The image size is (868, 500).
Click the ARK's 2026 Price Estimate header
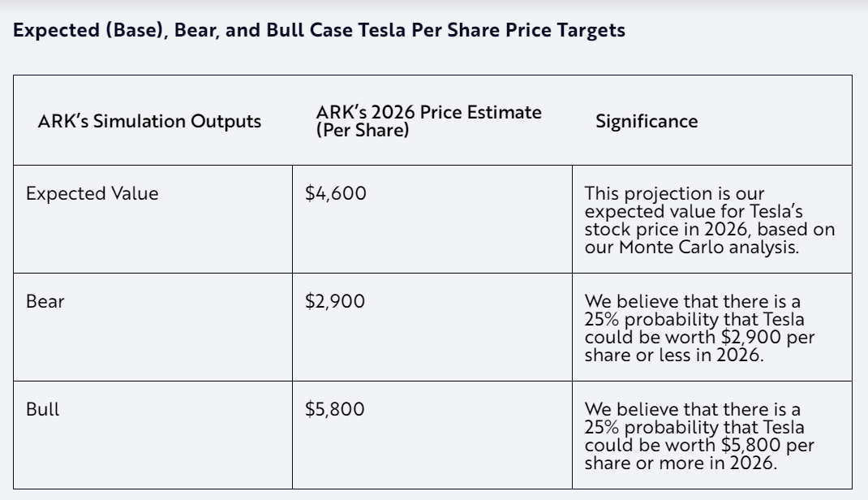[x=428, y=121]
